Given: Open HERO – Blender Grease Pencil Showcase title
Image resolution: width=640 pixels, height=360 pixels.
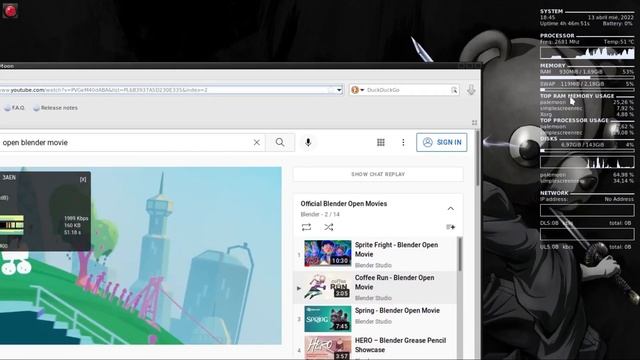Looking at the screenshot, I should tap(400, 345).
